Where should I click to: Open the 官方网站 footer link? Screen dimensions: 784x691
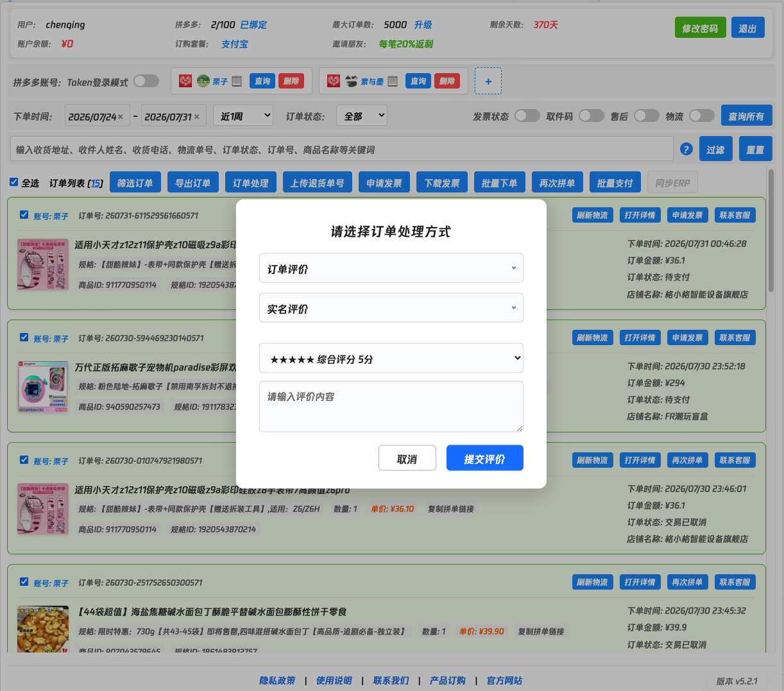[505, 680]
